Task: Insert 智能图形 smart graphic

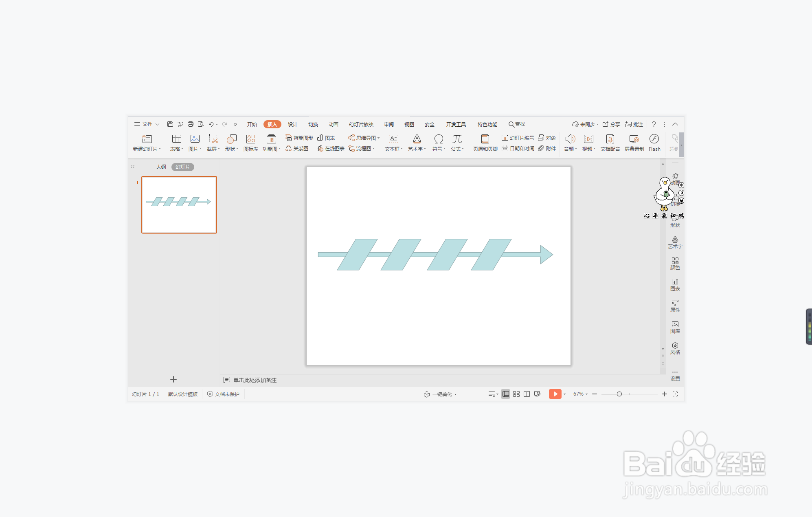Action: [x=299, y=138]
